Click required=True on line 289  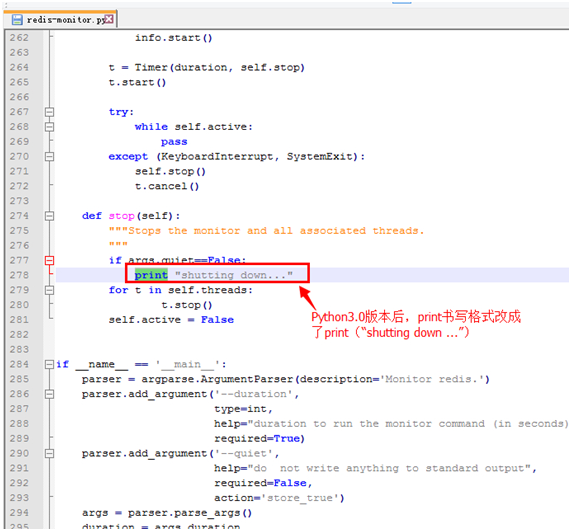[x=257, y=438]
